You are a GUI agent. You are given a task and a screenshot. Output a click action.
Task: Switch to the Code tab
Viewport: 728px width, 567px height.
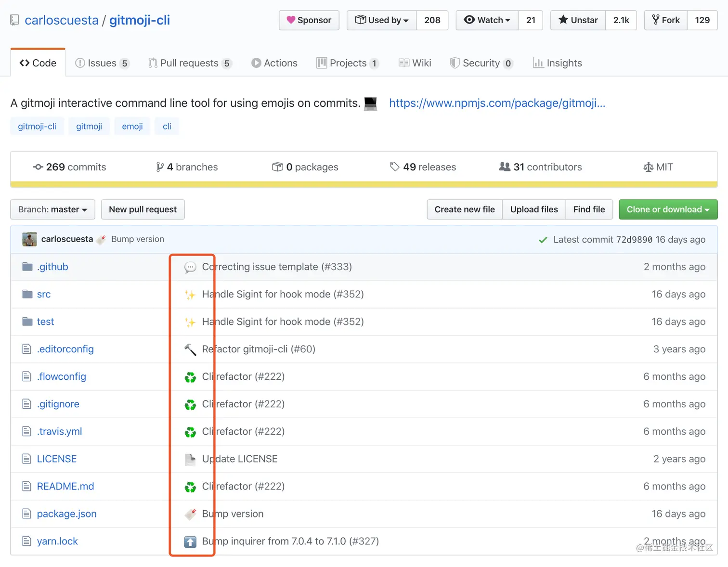38,63
